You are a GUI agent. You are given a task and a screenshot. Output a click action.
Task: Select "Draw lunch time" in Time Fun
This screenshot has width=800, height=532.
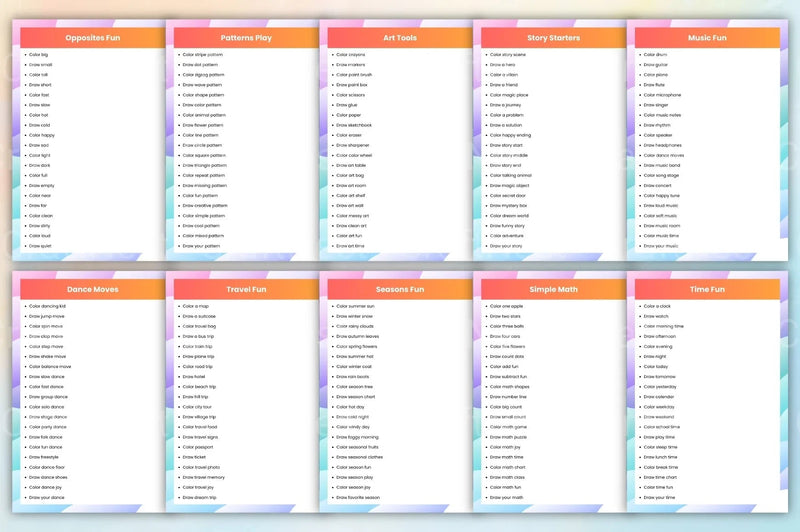click(x=661, y=457)
